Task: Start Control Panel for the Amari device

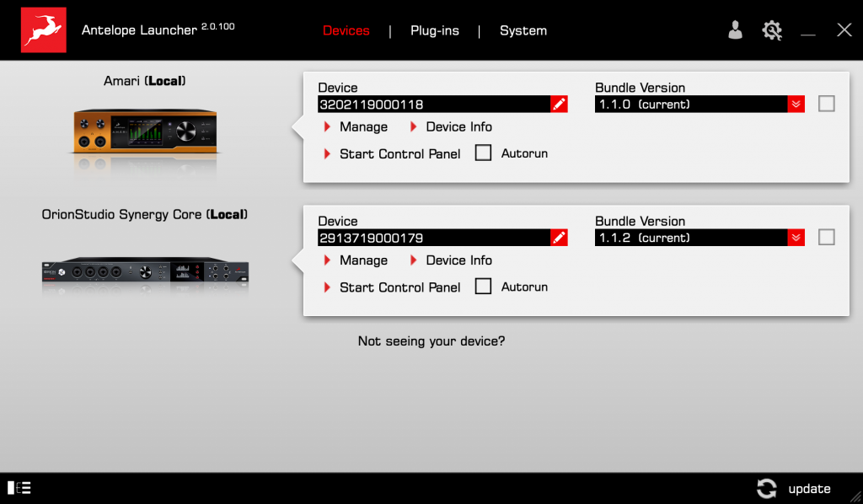Action: [x=393, y=153]
